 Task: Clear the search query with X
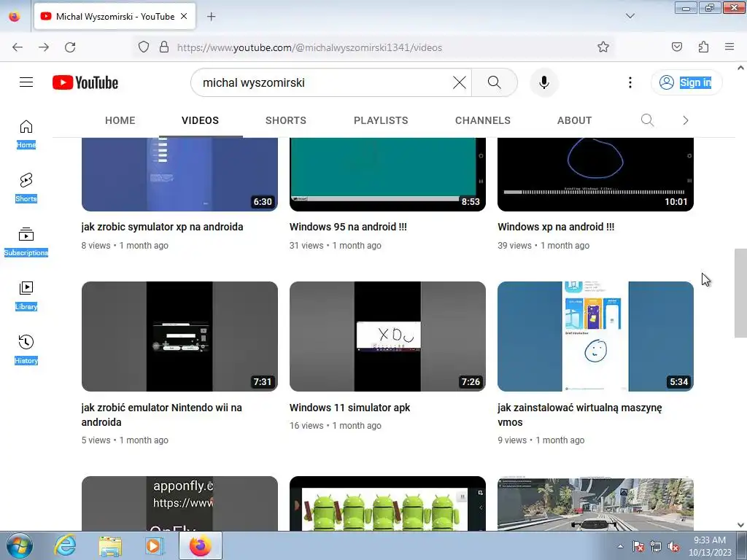(460, 82)
